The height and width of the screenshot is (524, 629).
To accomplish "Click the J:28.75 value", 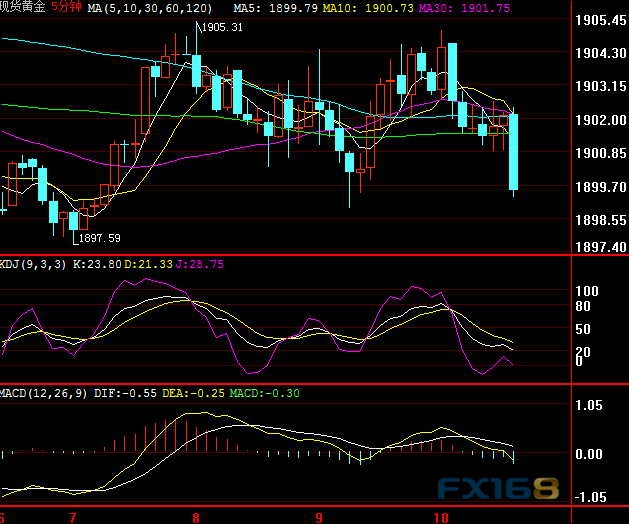I will point(200,264).
